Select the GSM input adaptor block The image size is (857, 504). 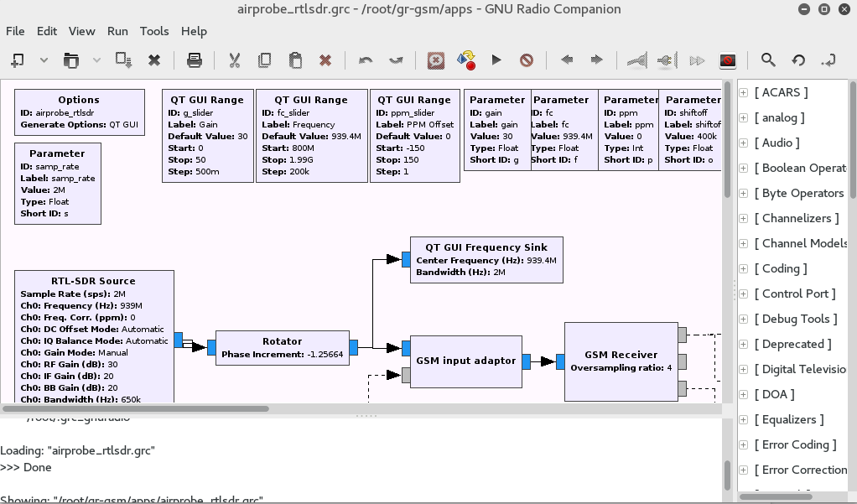click(466, 361)
